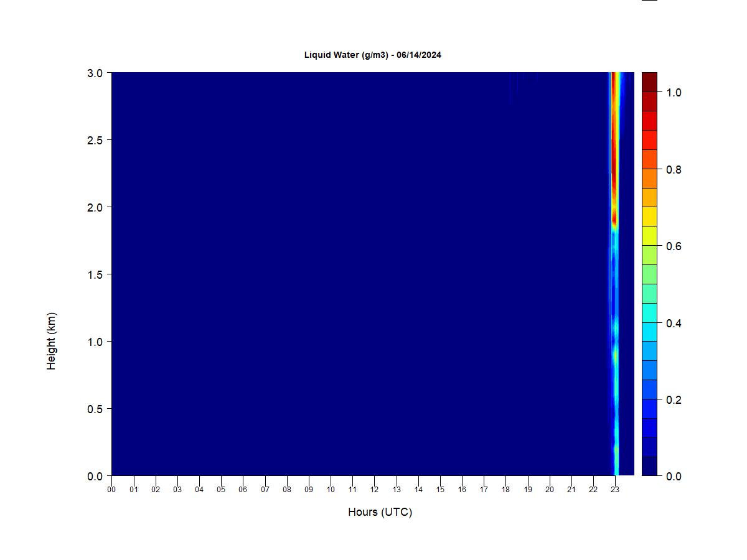Select height axis tick label '1.0'
The height and width of the screenshot is (560, 747).
[x=95, y=342]
